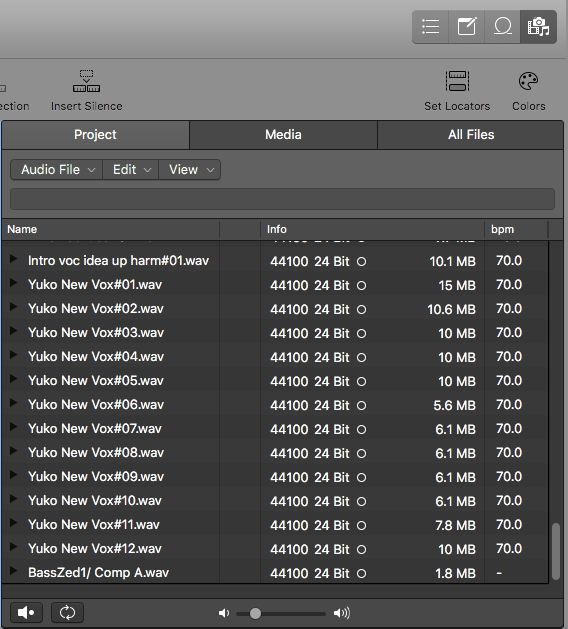Viewport: 568px width, 629px height.
Task: Expand Yuko New Vox#12.wav disclosure triangle
Action: (x=13, y=547)
